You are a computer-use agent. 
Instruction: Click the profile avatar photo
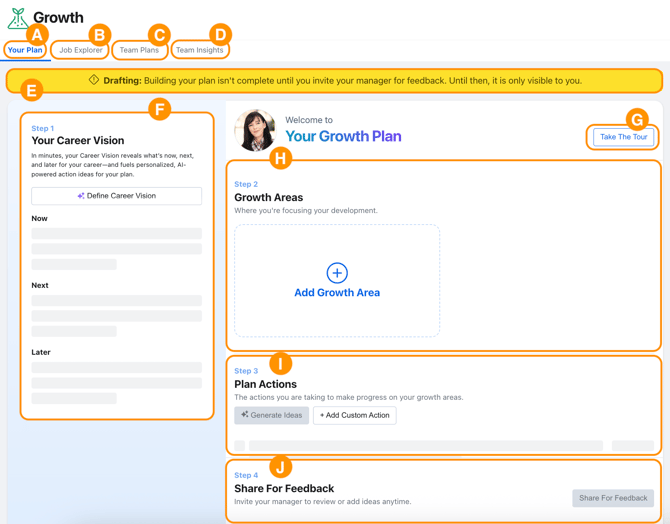[x=254, y=130]
